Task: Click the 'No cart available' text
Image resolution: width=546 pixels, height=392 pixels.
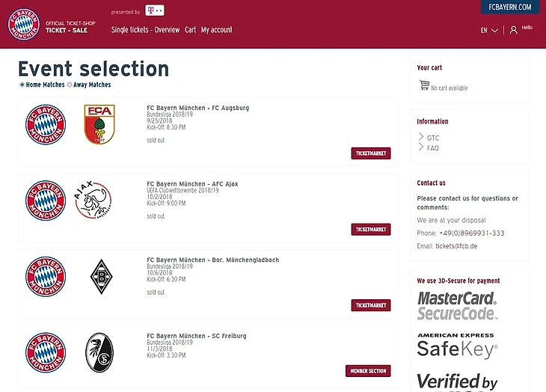Action: pyautogui.click(x=450, y=88)
